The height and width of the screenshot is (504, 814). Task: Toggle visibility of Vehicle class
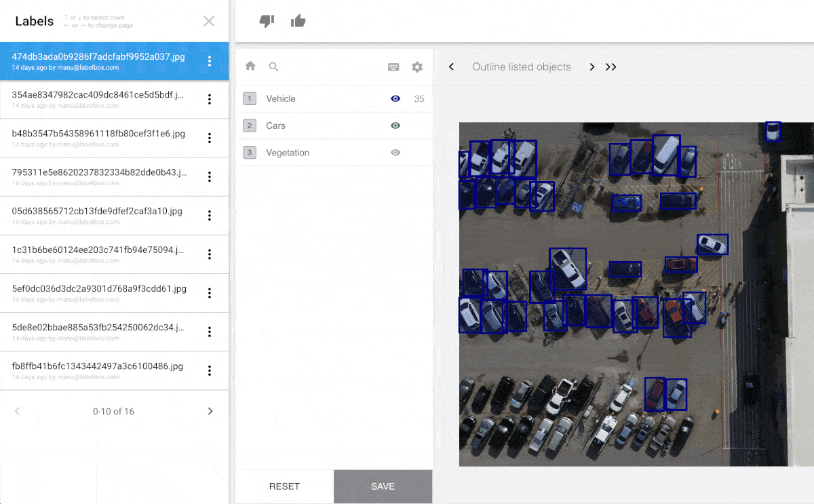click(x=395, y=98)
